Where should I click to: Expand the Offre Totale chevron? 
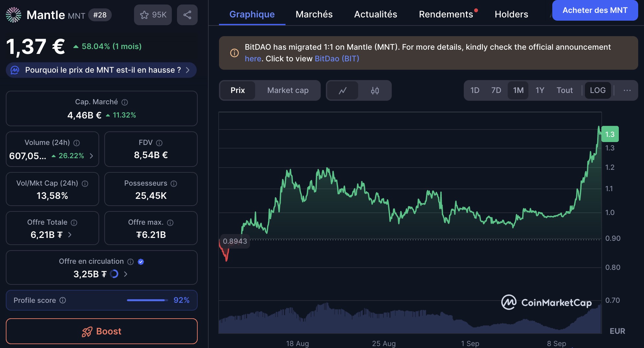pos(70,235)
